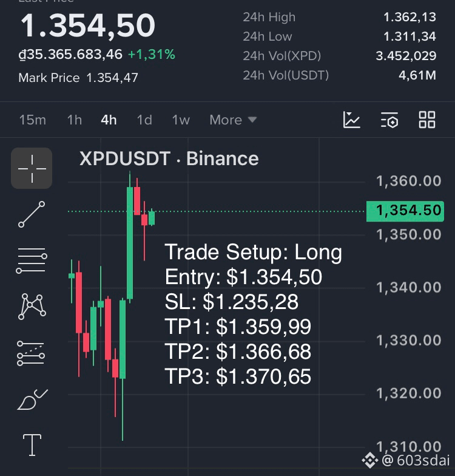Screen dimensions: 455x476
Task: Click the 1,360.00 price axis label
Action: click(408, 181)
